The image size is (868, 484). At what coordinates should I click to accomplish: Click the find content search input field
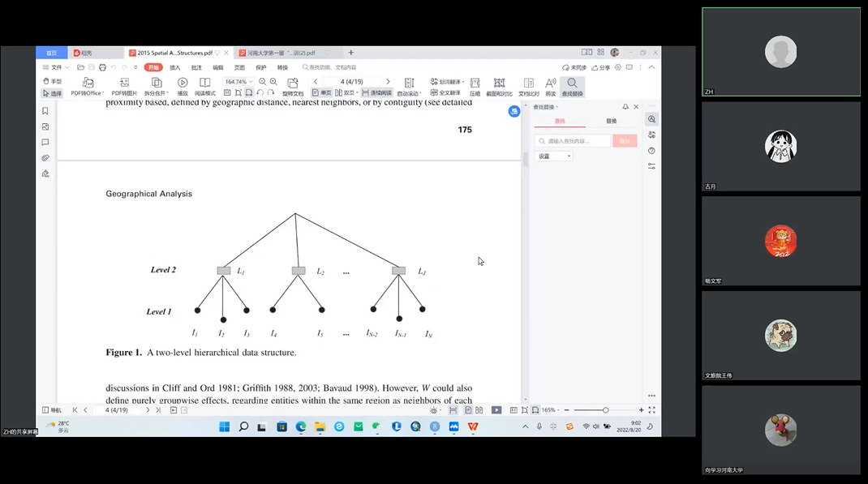[574, 141]
